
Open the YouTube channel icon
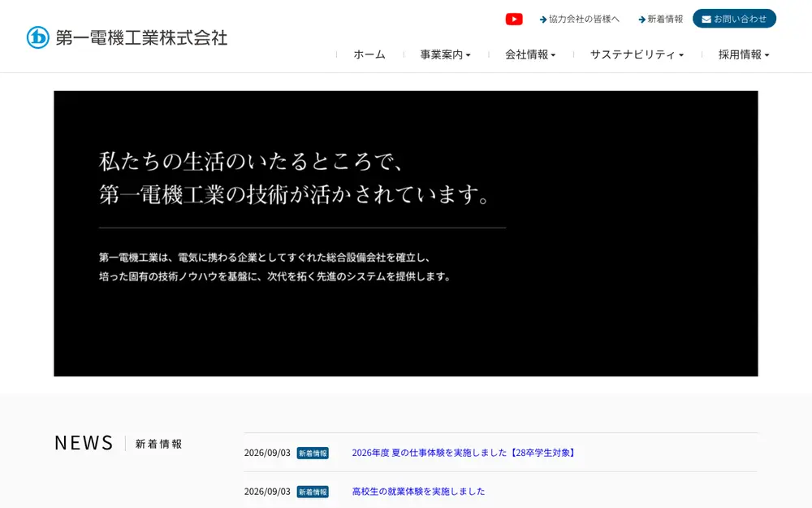tap(514, 20)
